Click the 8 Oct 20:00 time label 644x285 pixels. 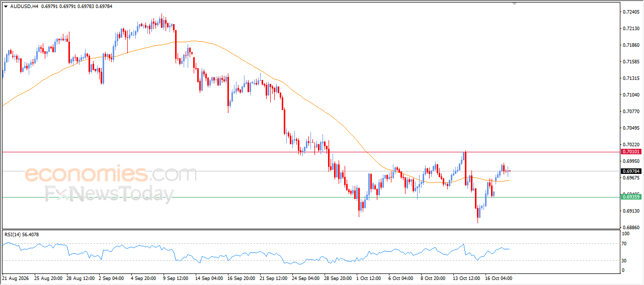[434, 278]
